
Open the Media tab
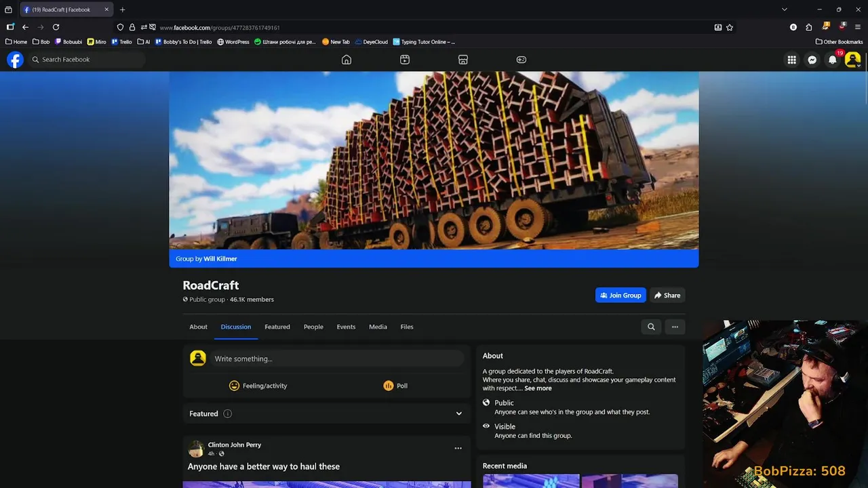378,327
